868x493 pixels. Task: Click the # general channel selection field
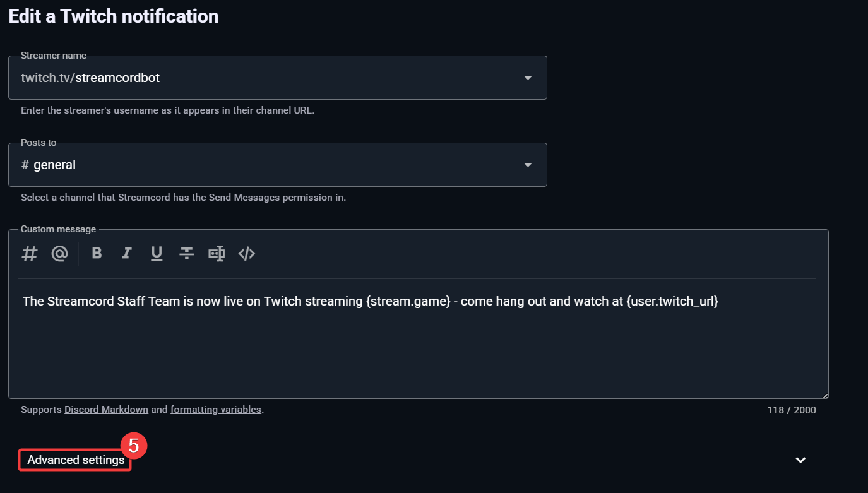(253, 165)
